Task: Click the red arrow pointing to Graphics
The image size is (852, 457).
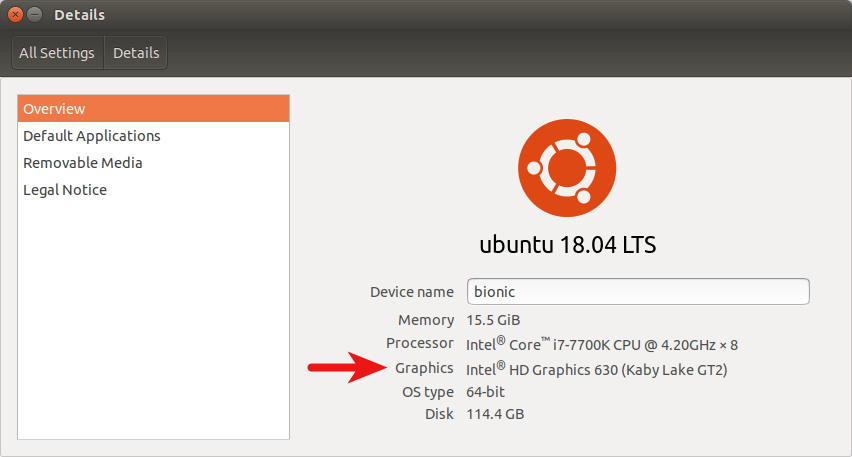Action: coord(348,368)
